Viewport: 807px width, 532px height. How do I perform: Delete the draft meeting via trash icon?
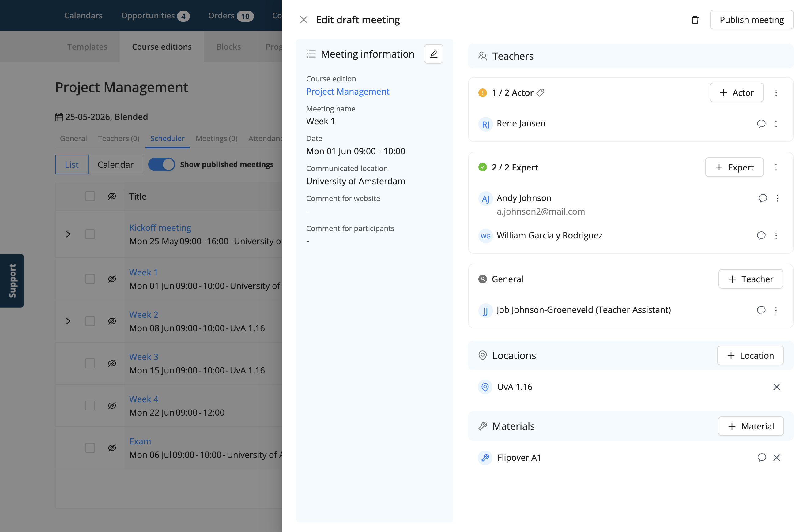(x=695, y=20)
